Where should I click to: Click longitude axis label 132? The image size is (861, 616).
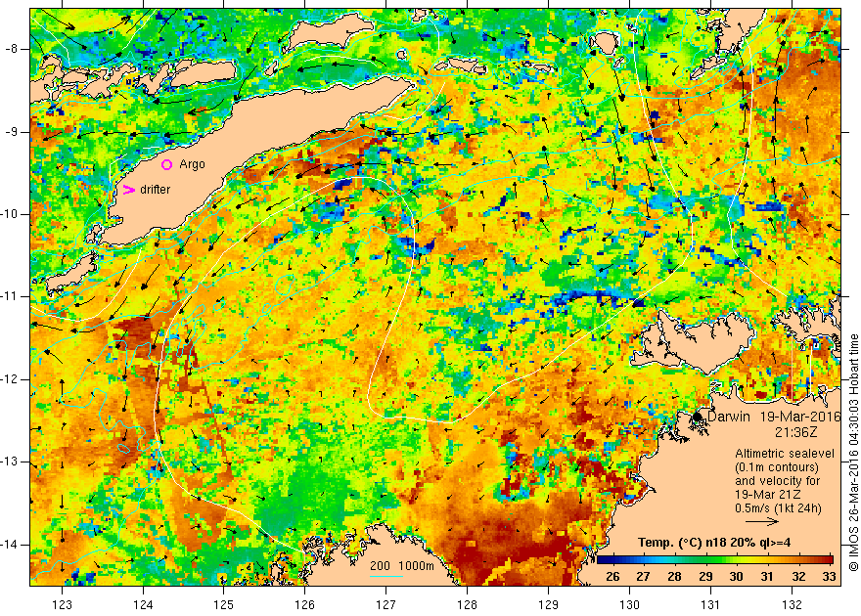[793, 604]
